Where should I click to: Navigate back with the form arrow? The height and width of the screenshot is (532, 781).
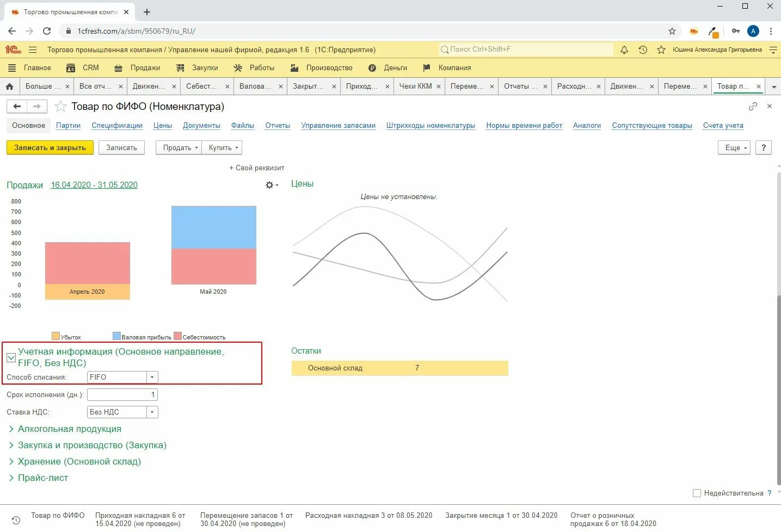[x=17, y=107]
